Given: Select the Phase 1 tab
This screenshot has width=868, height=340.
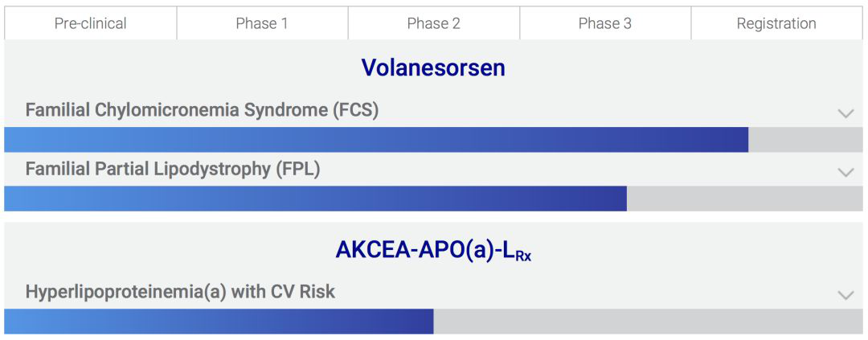Looking at the screenshot, I should click(262, 23).
